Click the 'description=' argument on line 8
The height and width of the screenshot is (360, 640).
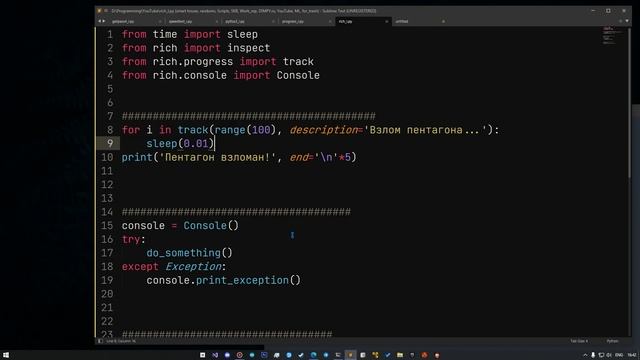pyautogui.click(x=327, y=130)
